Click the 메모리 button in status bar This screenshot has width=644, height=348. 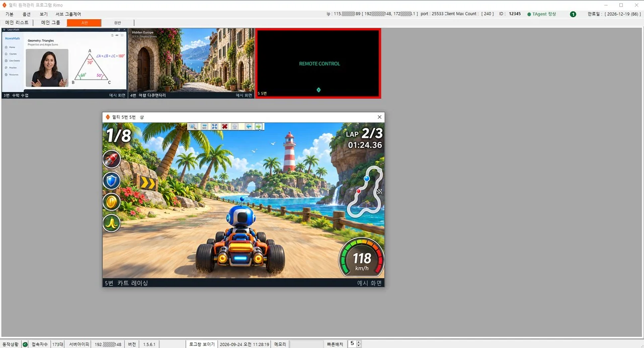point(280,344)
